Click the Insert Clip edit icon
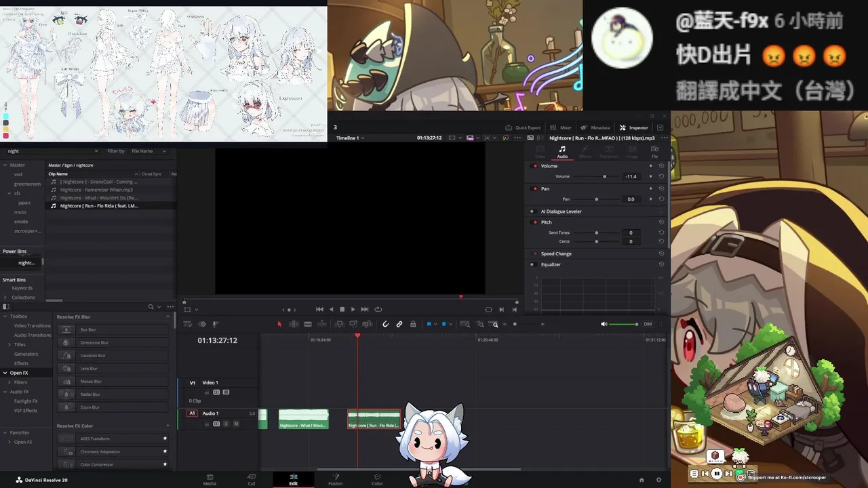Image resolution: width=868 pixels, height=488 pixels. click(x=340, y=324)
